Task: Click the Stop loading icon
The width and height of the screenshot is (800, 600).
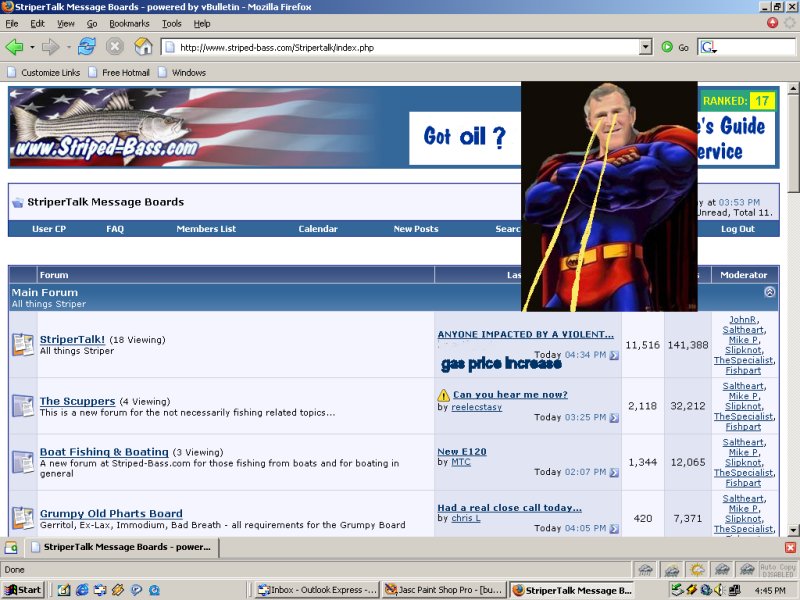Action: (x=115, y=47)
